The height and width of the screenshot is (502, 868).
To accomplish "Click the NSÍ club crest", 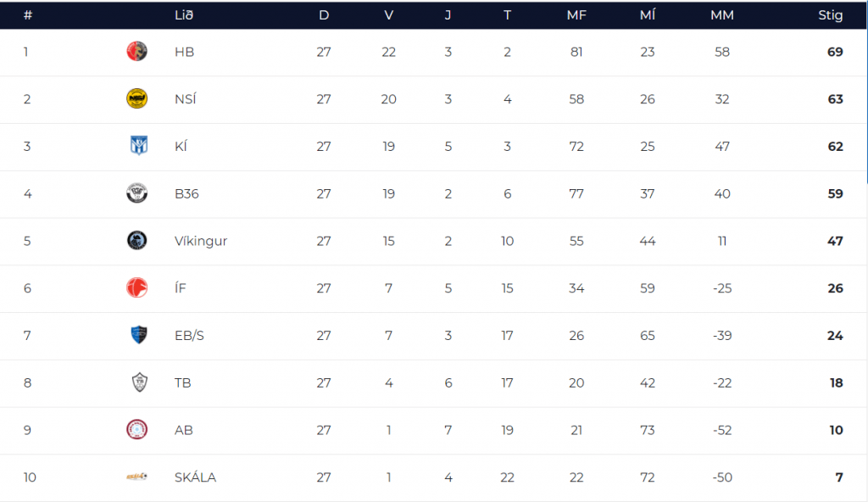I will click(136, 99).
